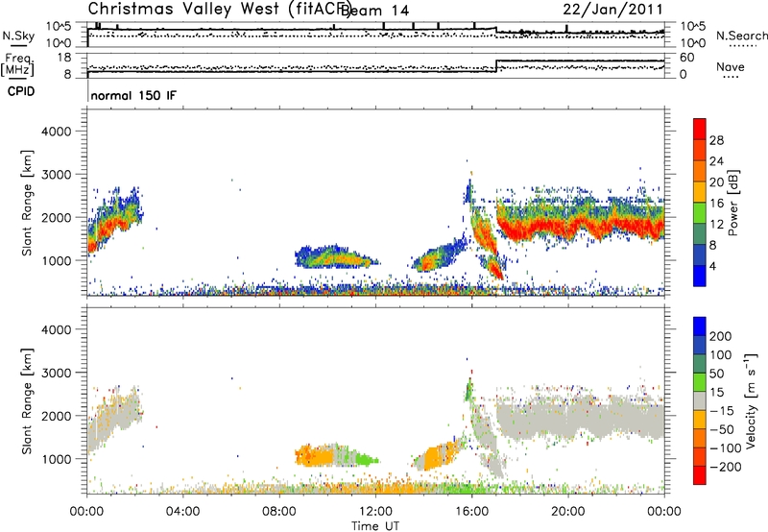Click the N.Sky axis label
The image size is (768, 532).
tap(18, 36)
